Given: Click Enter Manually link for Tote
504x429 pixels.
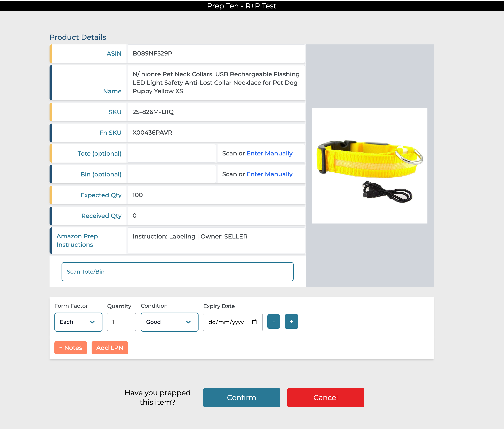Looking at the screenshot, I should [x=269, y=153].
